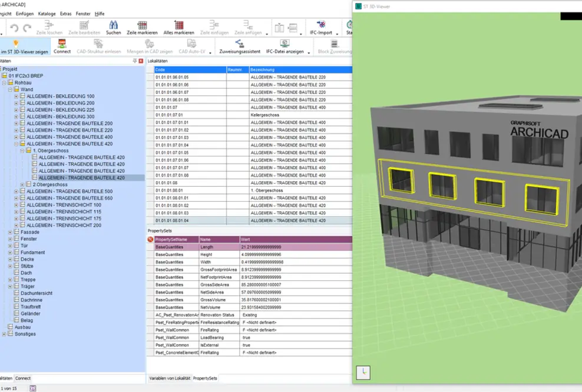This screenshot has height=392, width=582.
Task: Open dropdown arrow next to CAD-Auto-LV
Action: (x=210, y=52)
